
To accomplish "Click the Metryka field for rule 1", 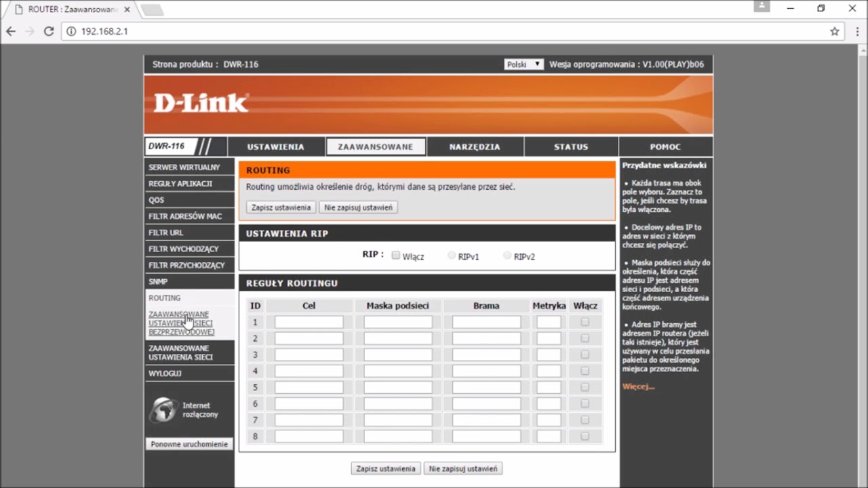I will tap(549, 322).
